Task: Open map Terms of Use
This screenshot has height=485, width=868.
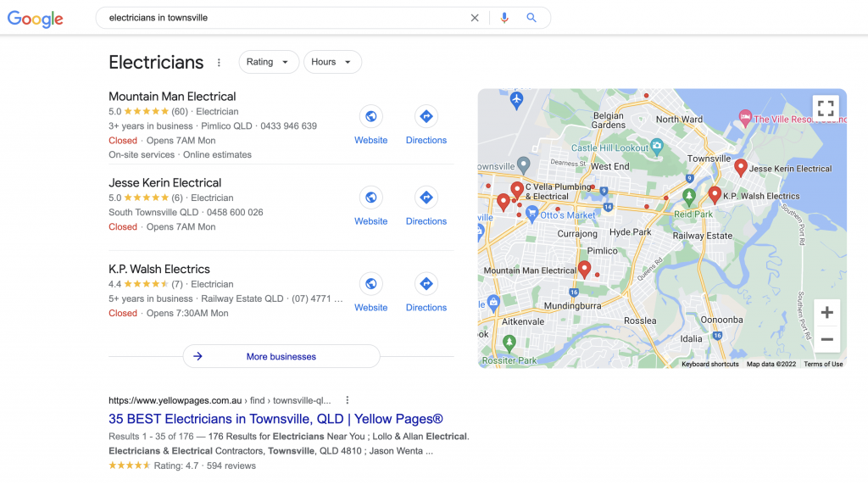Action: pyautogui.click(x=823, y=364)
